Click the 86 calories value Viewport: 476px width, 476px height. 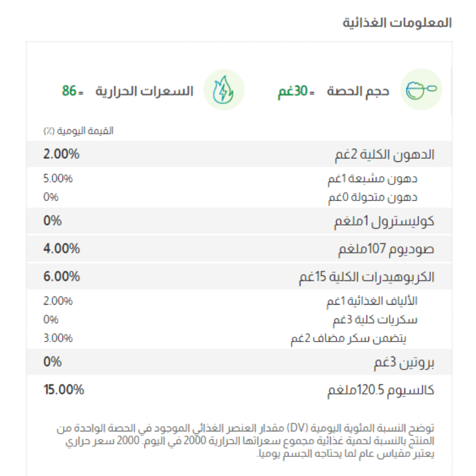pyautogui.click(x=70, y=92)
